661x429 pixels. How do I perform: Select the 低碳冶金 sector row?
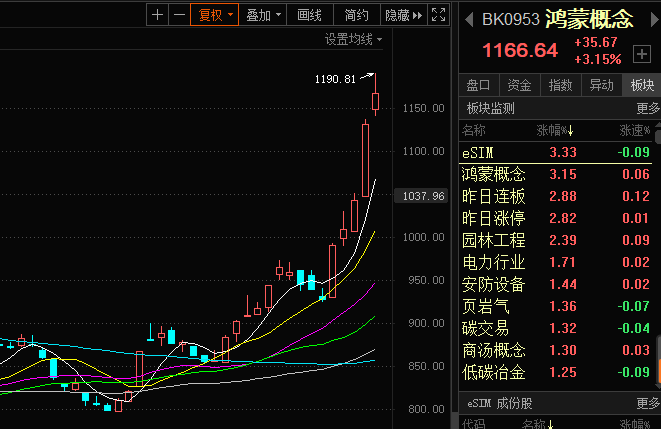click(556, 372)
